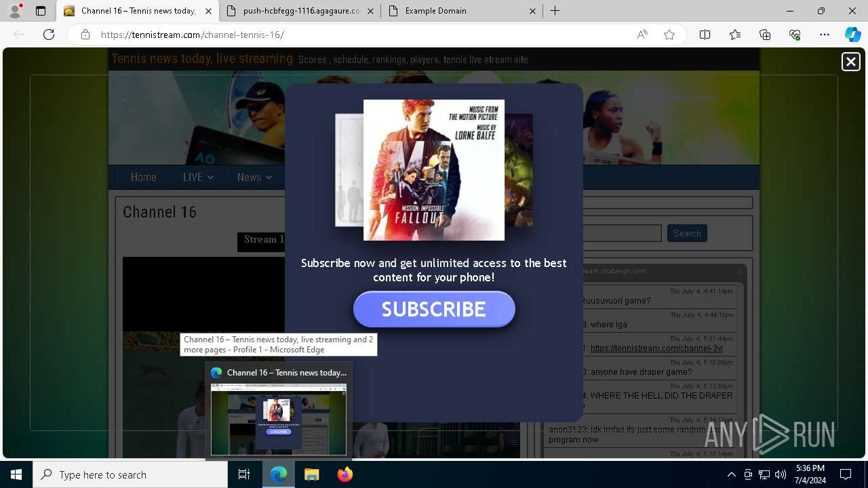Open the Home menu item
868x488 pixels.
pyautogui.click(x=143, y=177)
